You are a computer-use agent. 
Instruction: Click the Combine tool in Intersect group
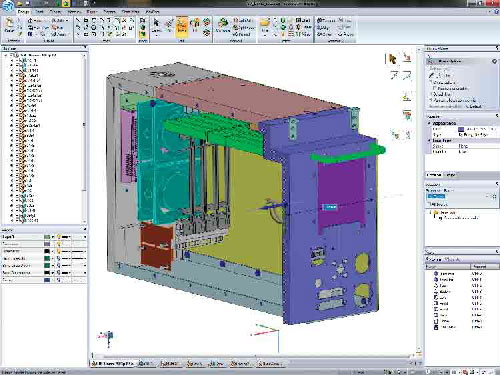[223, 25]
